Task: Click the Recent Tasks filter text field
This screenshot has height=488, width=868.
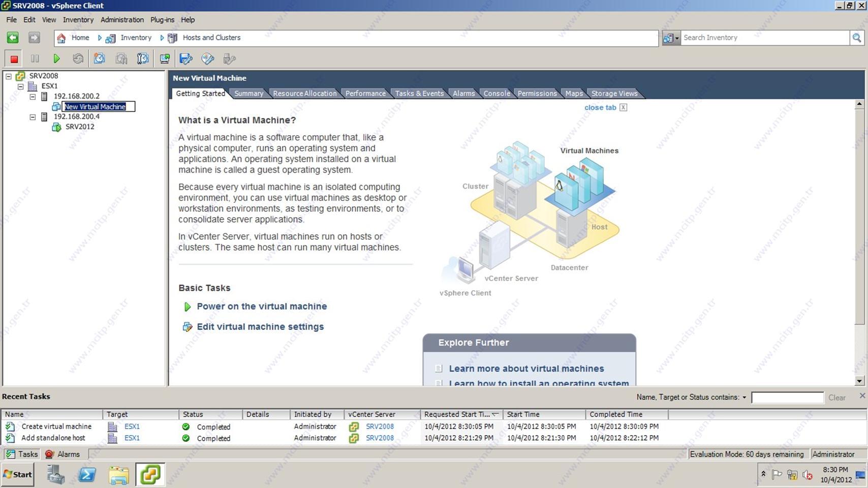Action: point(787,398)
